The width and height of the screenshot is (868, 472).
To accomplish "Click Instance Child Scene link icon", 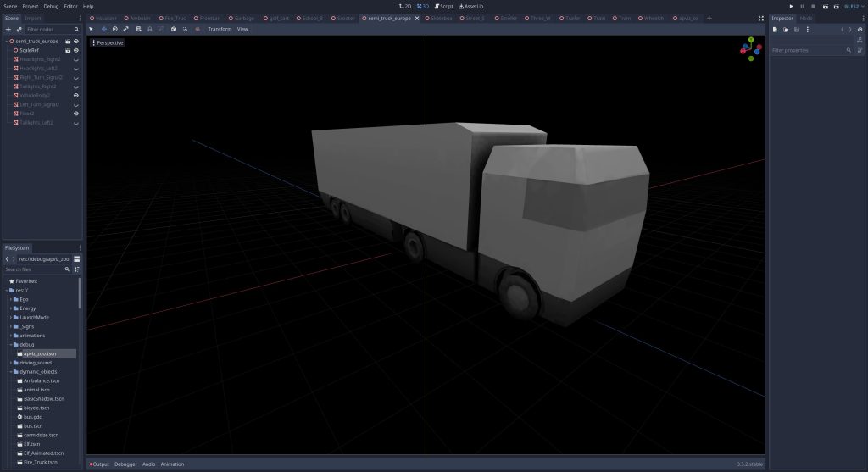I will pyautogui.click(x=19, y=29).
